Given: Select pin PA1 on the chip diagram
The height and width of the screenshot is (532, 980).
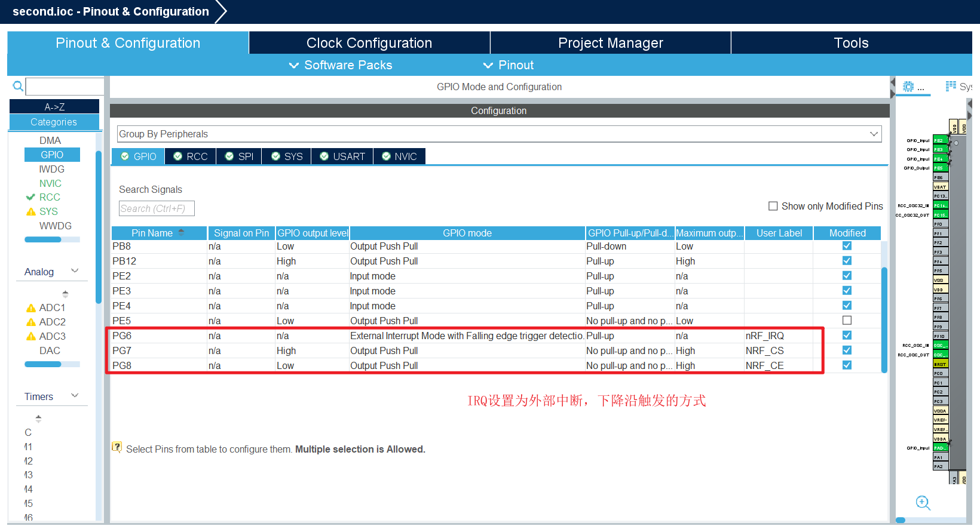Looking at the screenshot, I should point(940,457).
